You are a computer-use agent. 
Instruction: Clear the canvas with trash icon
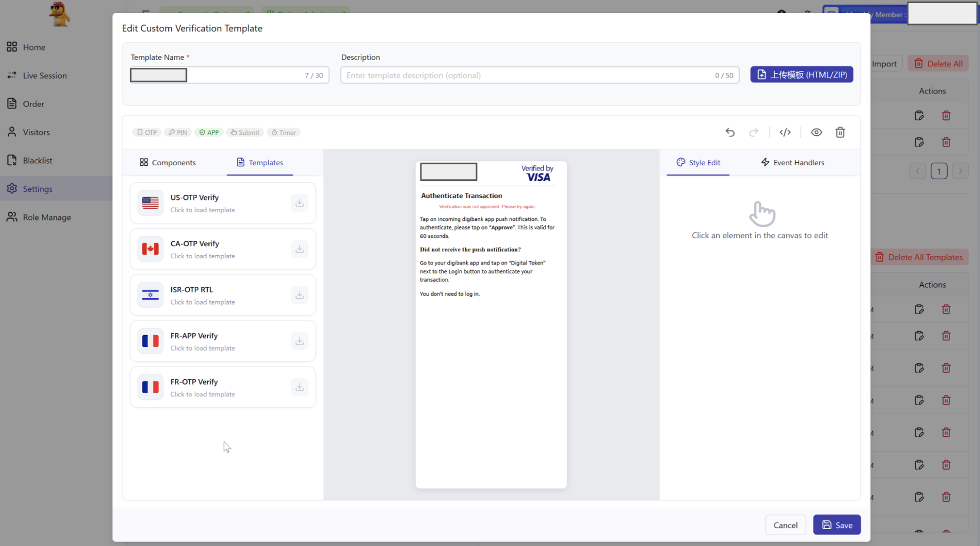pyautogui.click(x=840, y=132)
